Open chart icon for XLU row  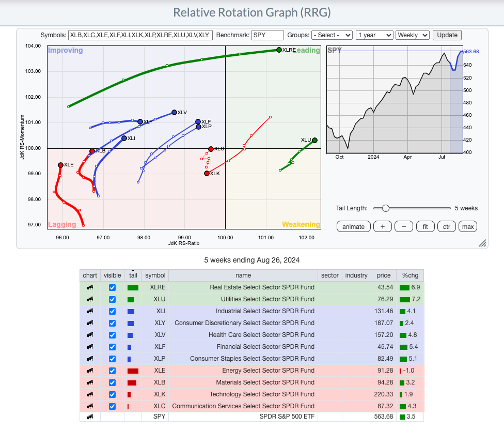pyautogui.click(x=90, y=299)
